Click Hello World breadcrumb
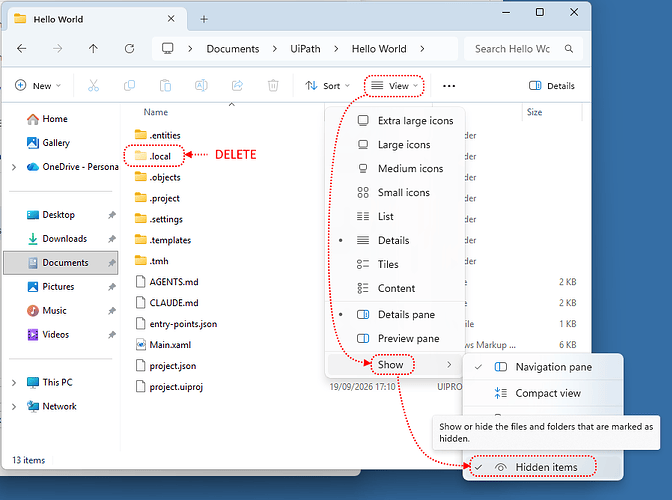 tap(379, 49)
